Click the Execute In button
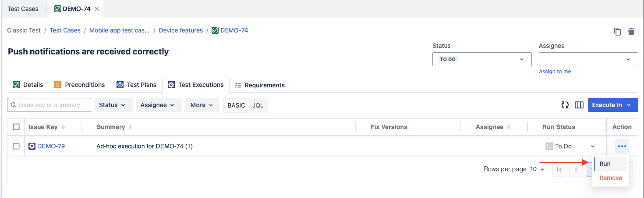This screenshot has width=644, height=198. 612,105
